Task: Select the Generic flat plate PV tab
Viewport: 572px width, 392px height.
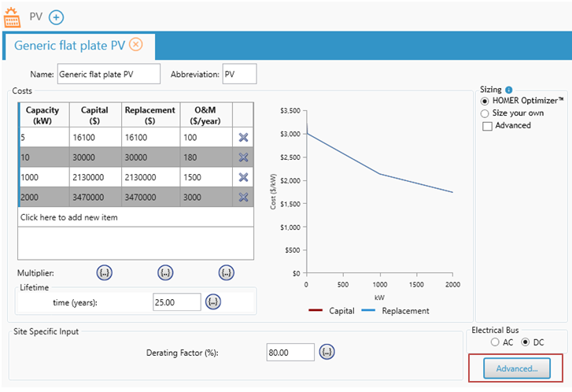Action: coord(69,46)
